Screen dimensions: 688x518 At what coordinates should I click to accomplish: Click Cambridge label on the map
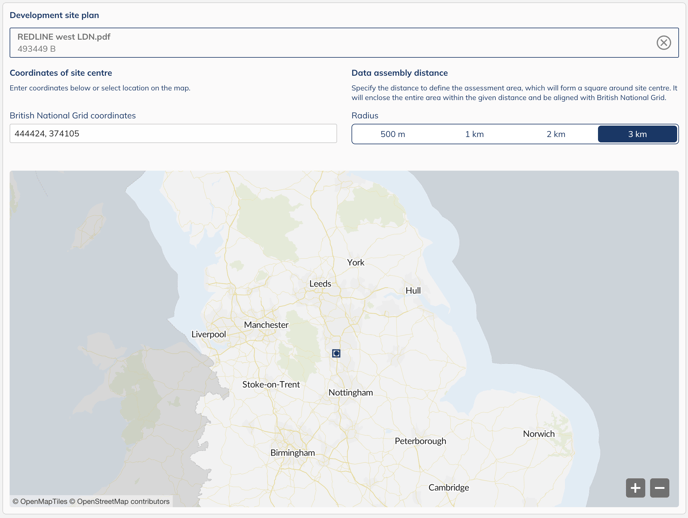[x=448, y=488]
